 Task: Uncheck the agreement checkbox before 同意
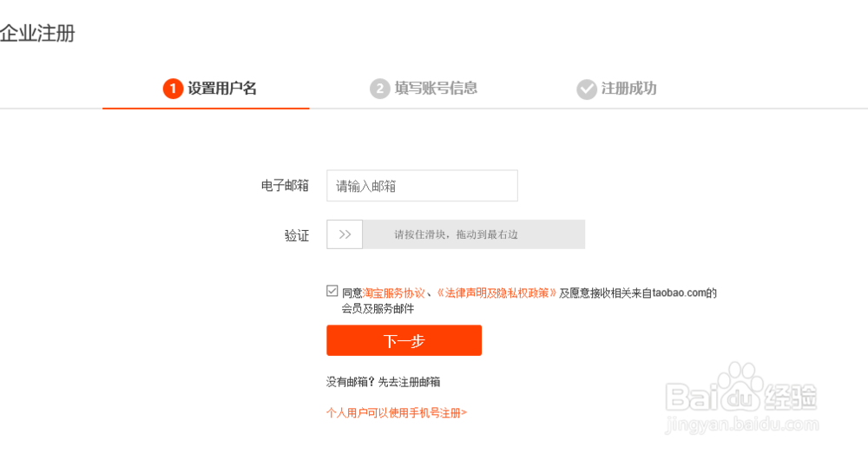332,292
